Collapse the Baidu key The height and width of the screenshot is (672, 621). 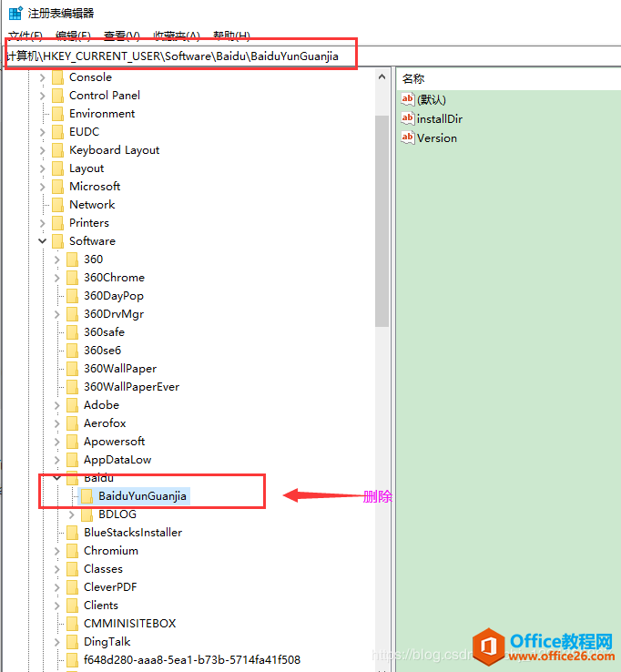[x=57, y=477]
